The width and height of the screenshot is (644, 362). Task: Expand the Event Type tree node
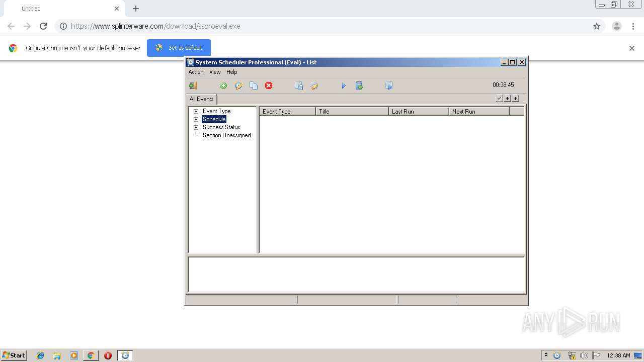pos(196,111)
